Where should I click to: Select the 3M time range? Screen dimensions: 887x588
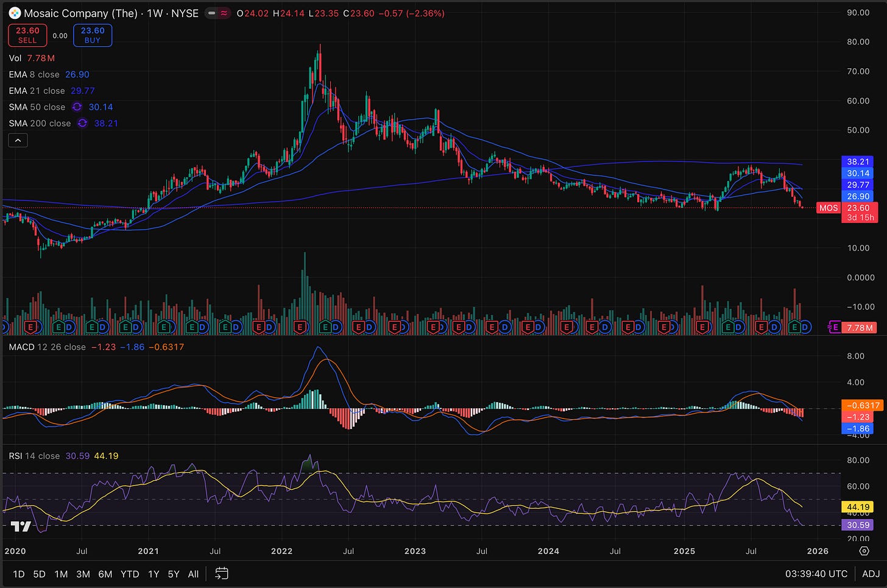pos(83,574)
